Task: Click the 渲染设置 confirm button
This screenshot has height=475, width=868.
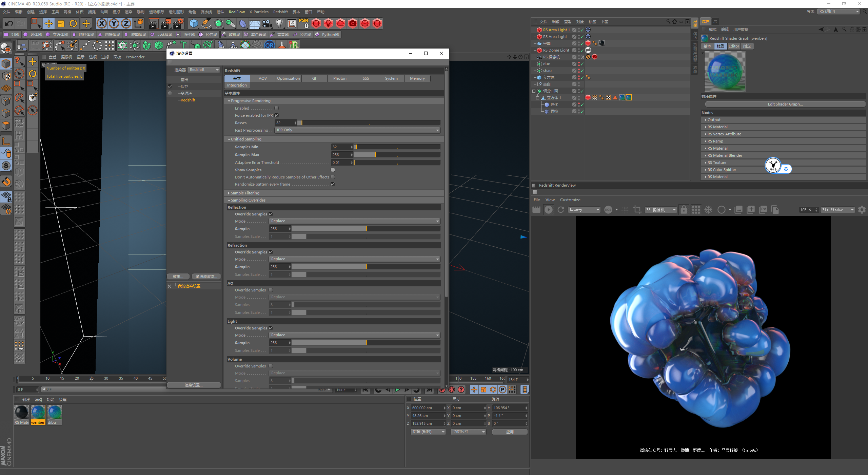Action: (194, 384)
